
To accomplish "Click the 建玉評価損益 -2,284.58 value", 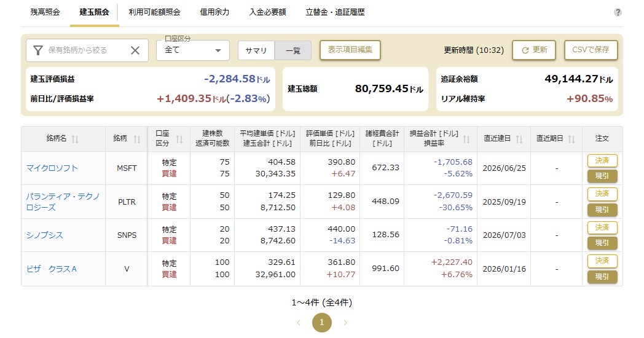I will click(x=237, y=79).
